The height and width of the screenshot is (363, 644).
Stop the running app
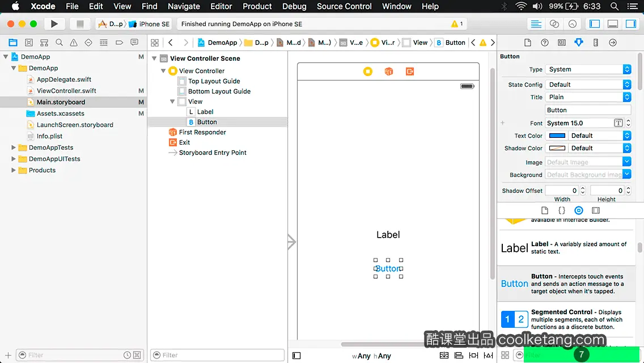[x=80, y=24]
